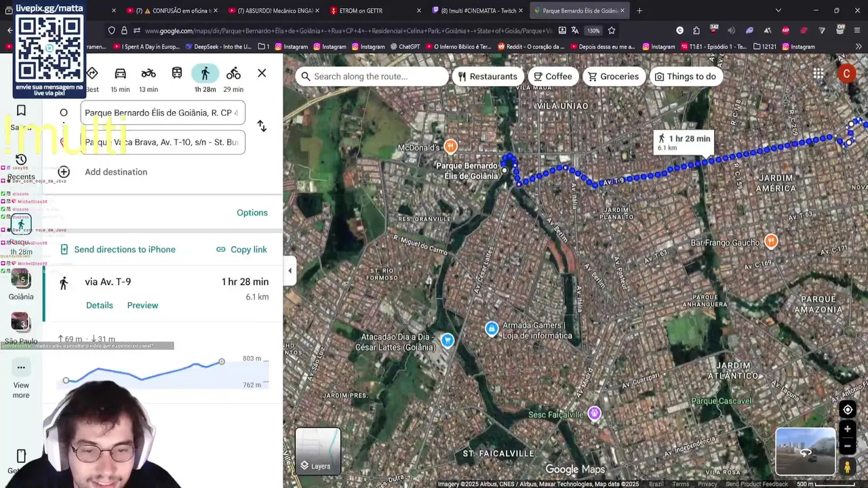Open the Street View thumbnail

pyautogui.click(x=806, y=451)
